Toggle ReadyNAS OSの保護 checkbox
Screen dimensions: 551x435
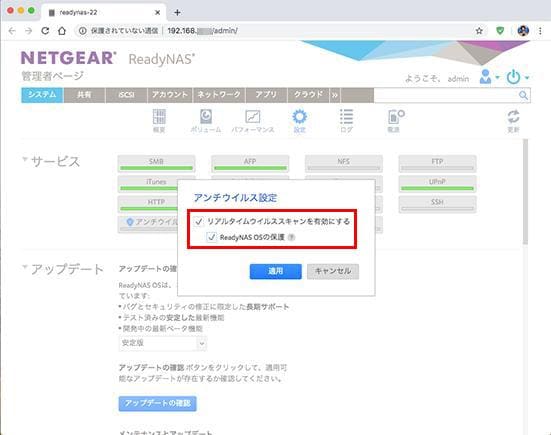pos(211,237)
